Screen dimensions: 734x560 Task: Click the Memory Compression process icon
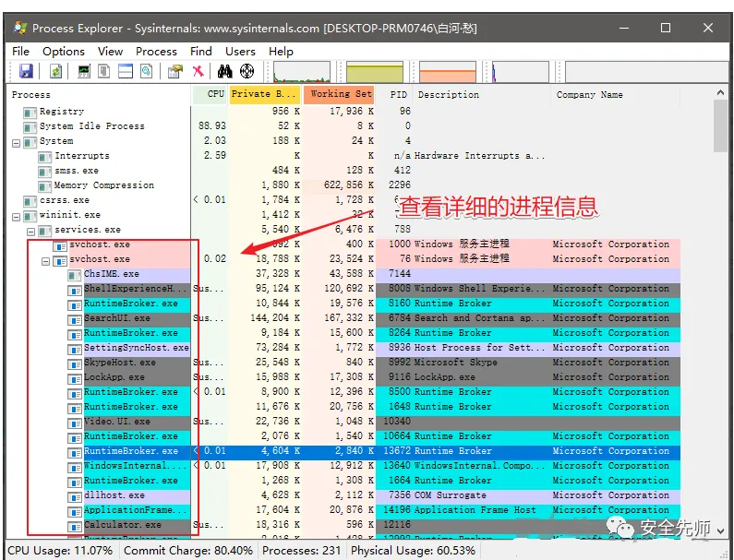click(x=45, y=186)
